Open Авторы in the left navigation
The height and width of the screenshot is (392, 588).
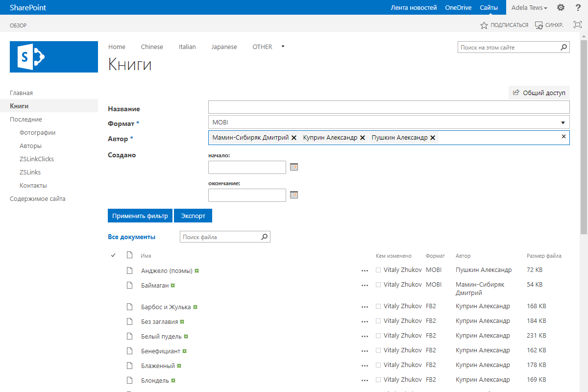[x=30, y=146]
